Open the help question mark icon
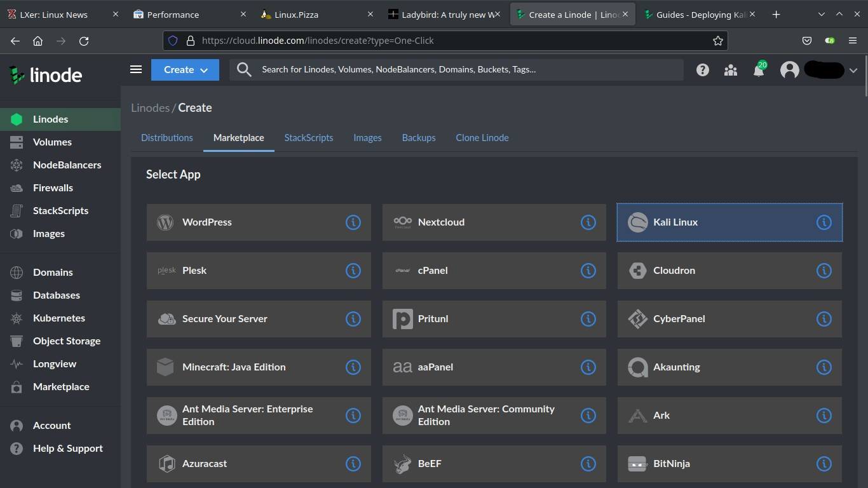 point(702,70)
